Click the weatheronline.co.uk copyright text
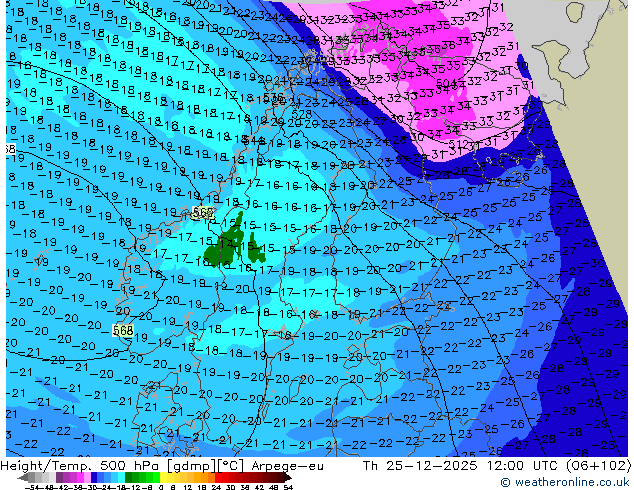 click(x=565, y=482)
